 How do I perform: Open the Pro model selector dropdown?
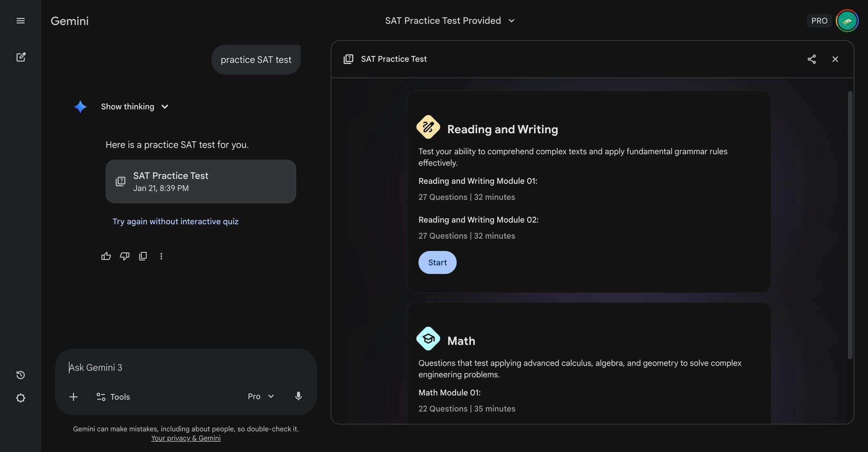pos(261,396)
